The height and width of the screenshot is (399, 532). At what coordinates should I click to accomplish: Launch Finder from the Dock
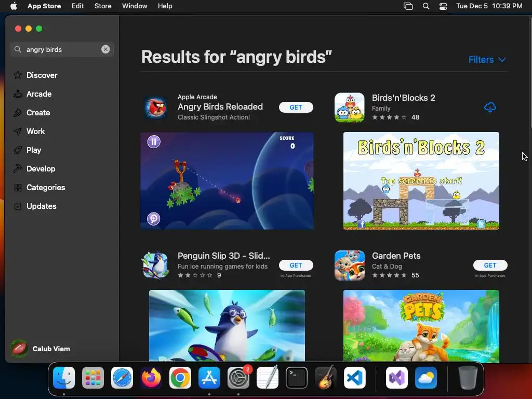point(64,378)
